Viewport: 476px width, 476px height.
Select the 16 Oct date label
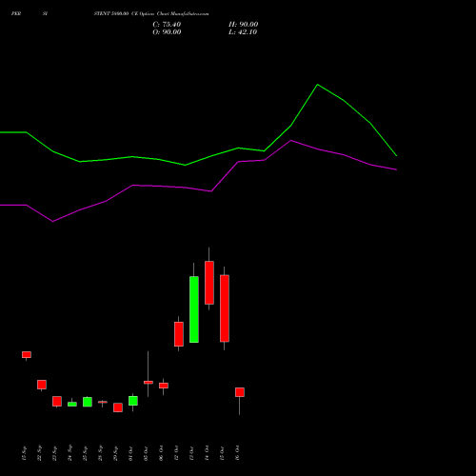[237, 453]
